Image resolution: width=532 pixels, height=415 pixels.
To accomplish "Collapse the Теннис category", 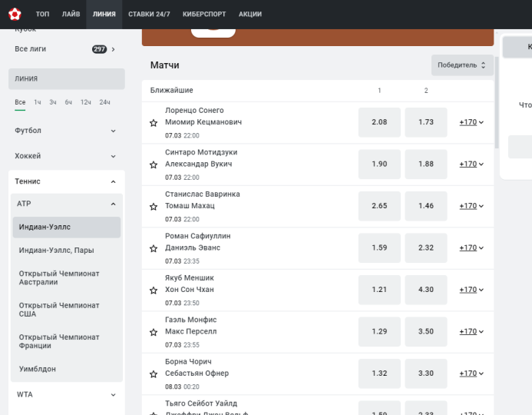I will click(67, 181).
